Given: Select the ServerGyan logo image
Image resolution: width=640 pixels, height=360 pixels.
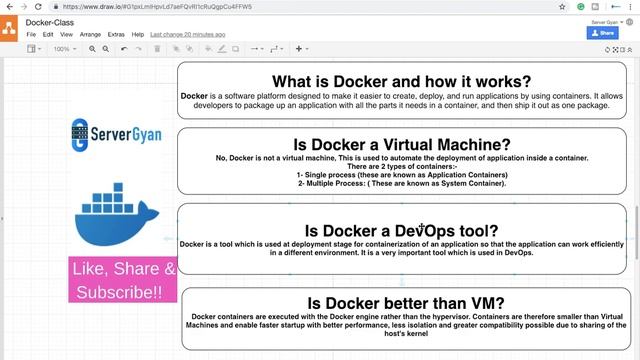Looking at the screenshot, I should tap(116, 135).
